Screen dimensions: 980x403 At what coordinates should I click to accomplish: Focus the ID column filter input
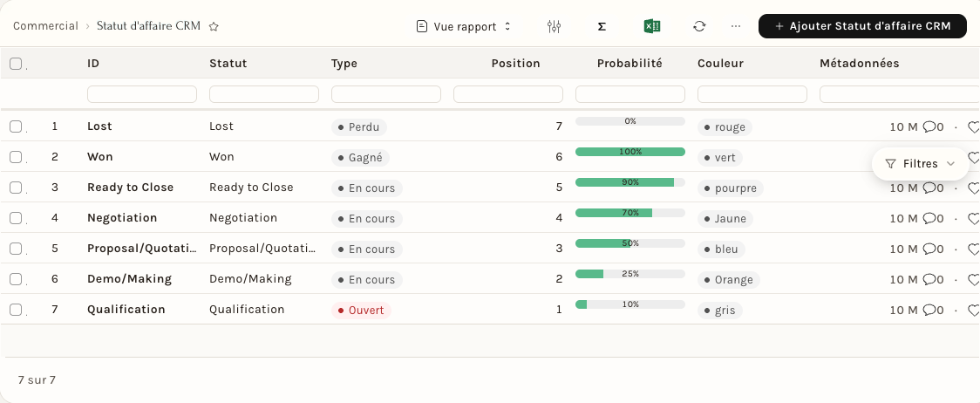(142, 94)
